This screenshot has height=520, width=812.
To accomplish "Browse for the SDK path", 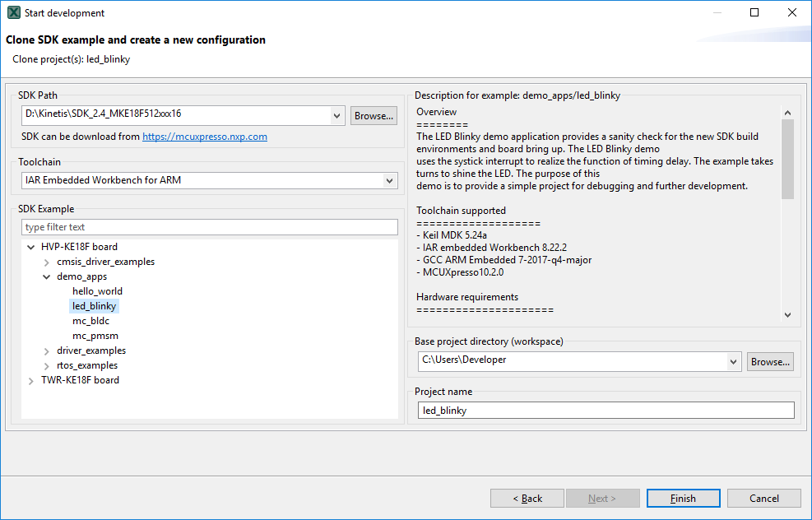I will tap(374, 116).
